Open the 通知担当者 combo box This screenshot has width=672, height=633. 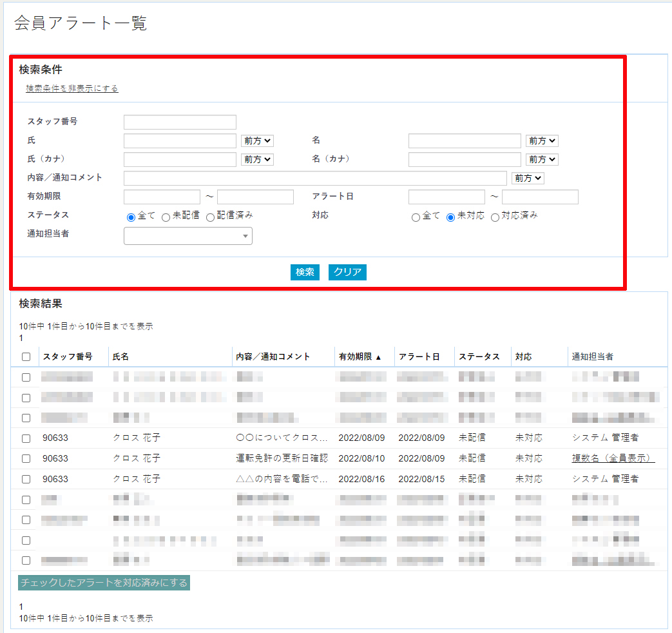pos(187,236)
